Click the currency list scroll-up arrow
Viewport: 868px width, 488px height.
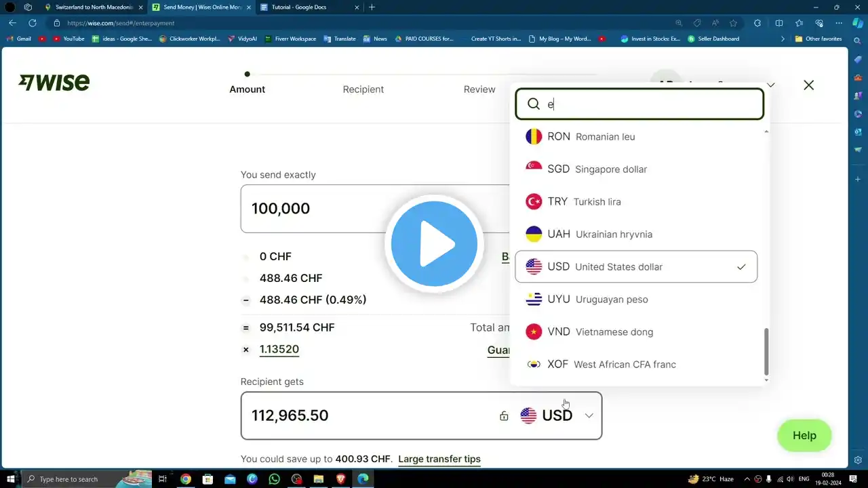tap(766, 131)
